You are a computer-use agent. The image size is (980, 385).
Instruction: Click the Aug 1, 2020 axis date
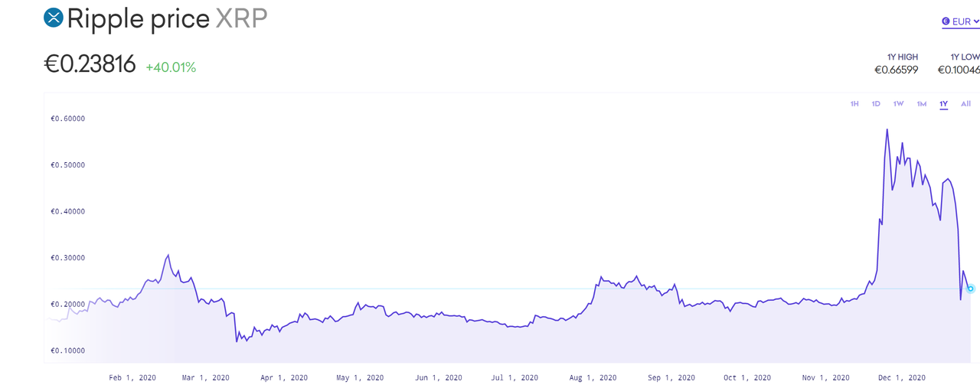(593, 377)
